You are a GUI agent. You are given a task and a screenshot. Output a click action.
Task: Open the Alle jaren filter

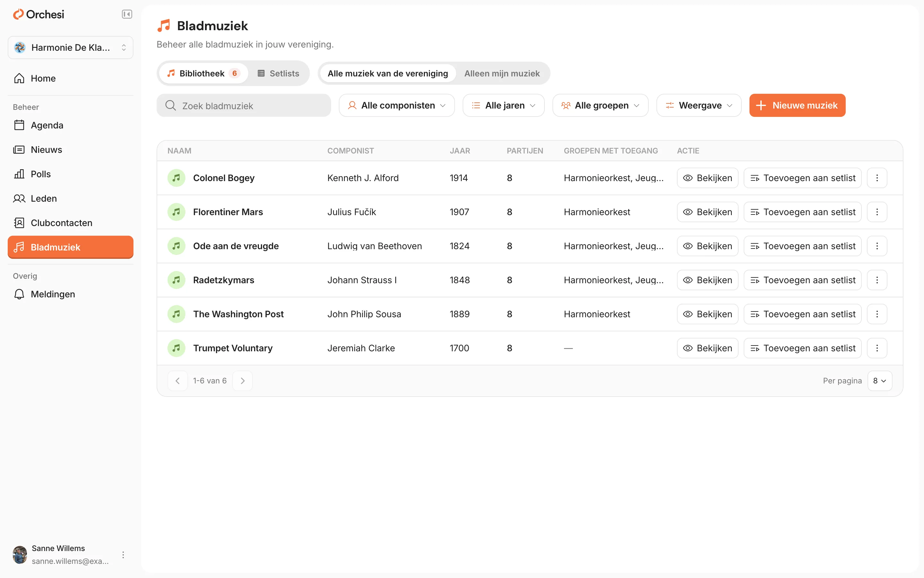click(504, 106)
